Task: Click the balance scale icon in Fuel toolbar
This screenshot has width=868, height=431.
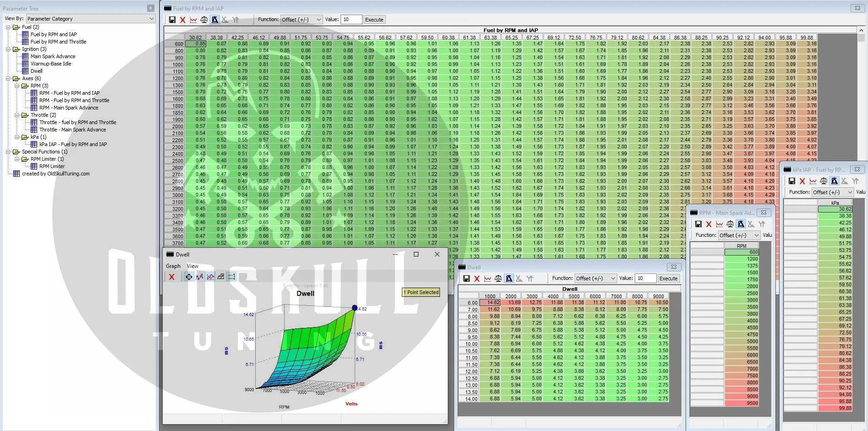Action: pyautogui.click(x=204, y=20)
